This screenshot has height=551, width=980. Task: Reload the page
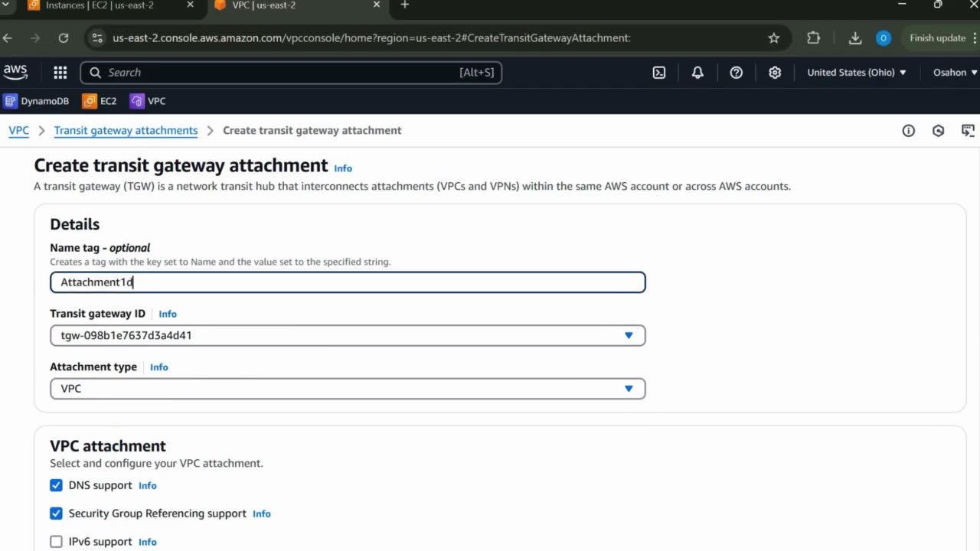coord(64,37)
